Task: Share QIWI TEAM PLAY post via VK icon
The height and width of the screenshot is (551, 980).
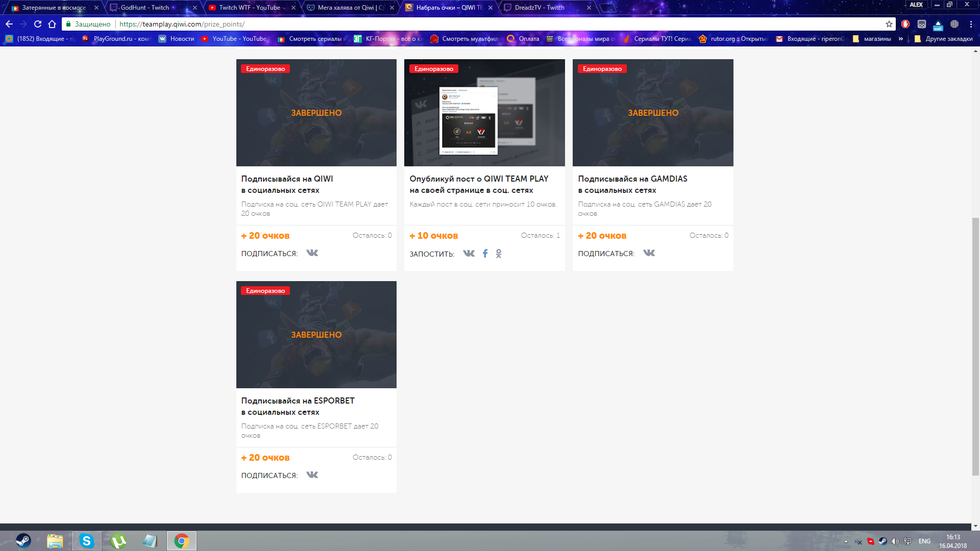Action: (x=469, y=253)
